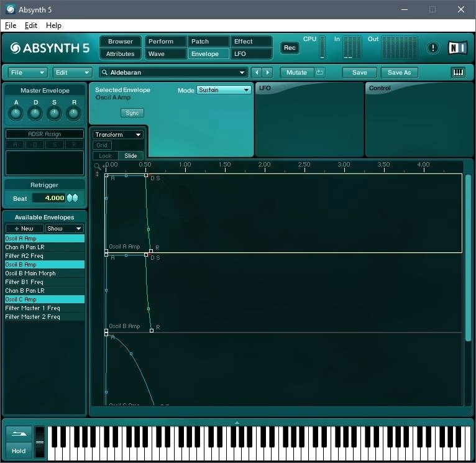Select Filter Master 1 Freq envelope

pyautogui.click(x=45, y=308)
